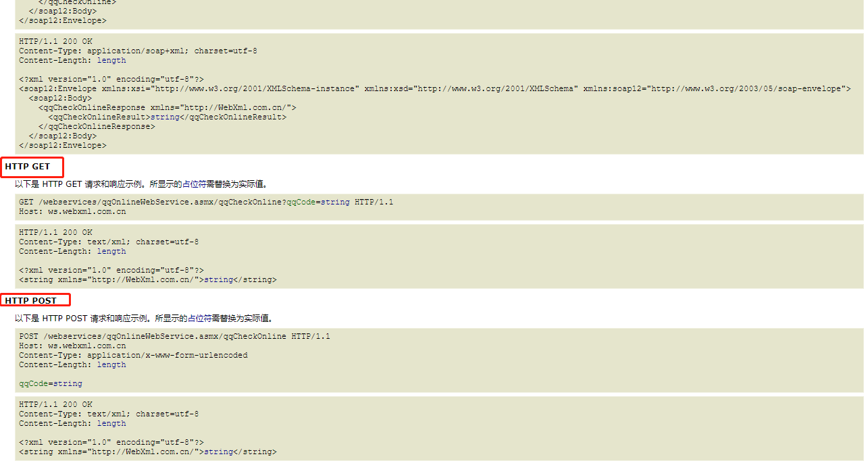This screenshot has width=868, height=467.
Task: Click closing </soap12:Envelope> in the SOAP response block
Action: (x=63, y=146)
